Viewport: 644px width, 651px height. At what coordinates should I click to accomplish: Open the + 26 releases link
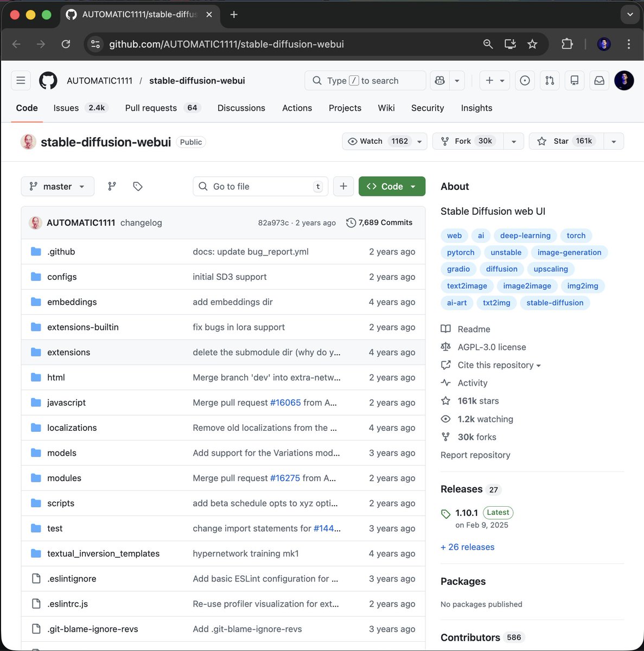(x=468, y=547)
